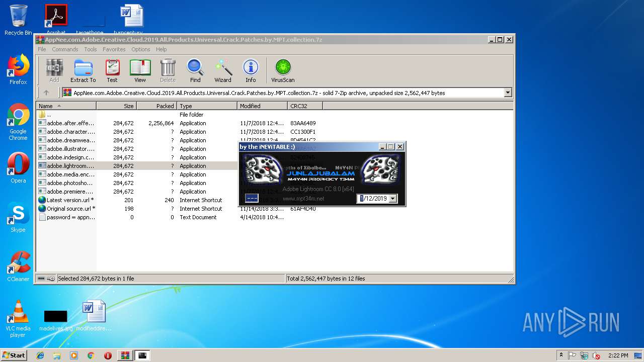Viewport: 644px width, 362px height.
Task: Click the Test archive toolbar icon
Action: click(x=112, y=70)
